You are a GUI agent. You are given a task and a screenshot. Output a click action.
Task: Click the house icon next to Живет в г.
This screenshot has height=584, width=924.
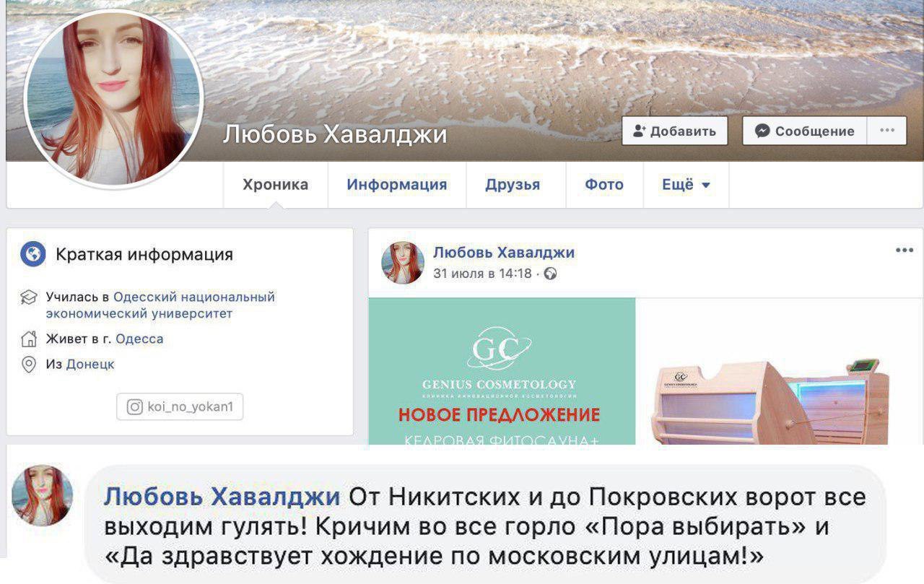[29, 339]
